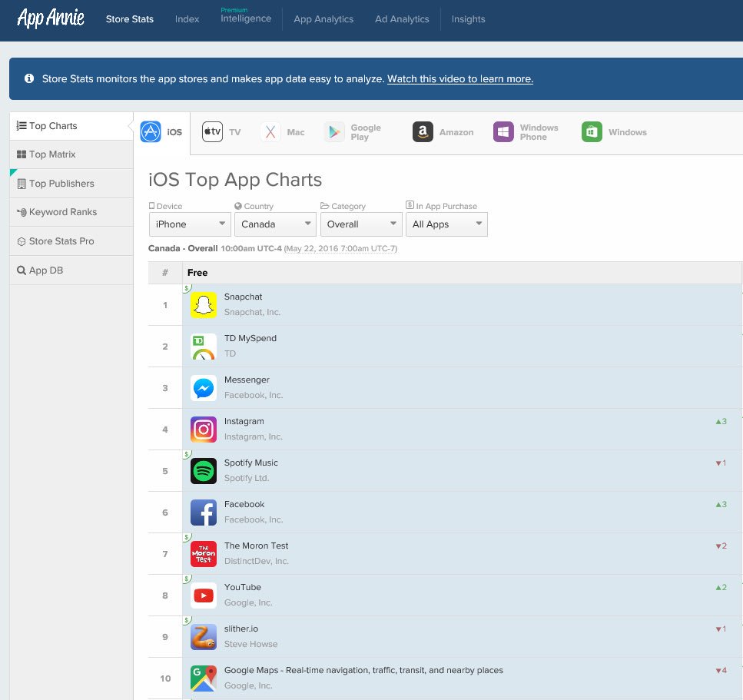Viewport: 743px width, 700px height.
Task: Click 'Watch this video to learn more' link
Action: pyautogui.click(x=460, y=78)
